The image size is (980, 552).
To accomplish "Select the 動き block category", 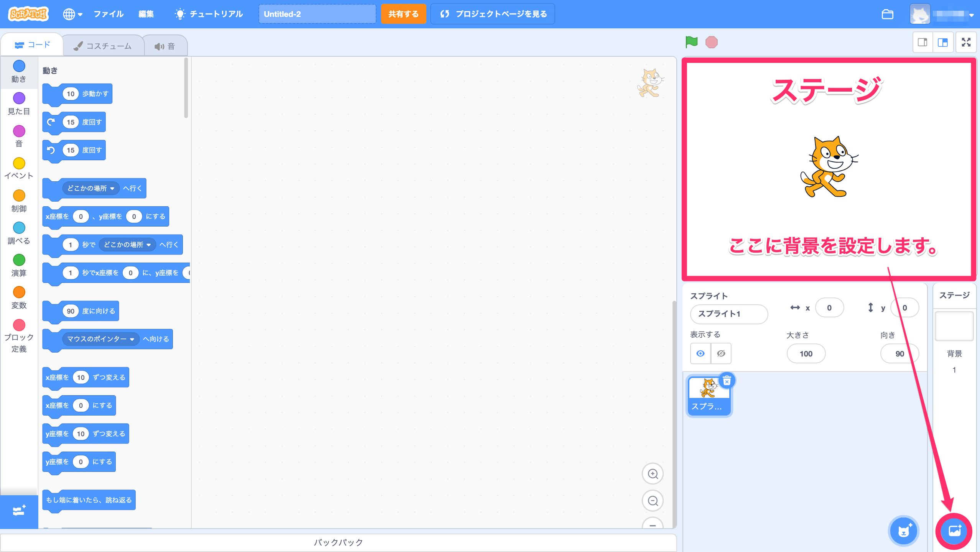I will coord(19,72).
